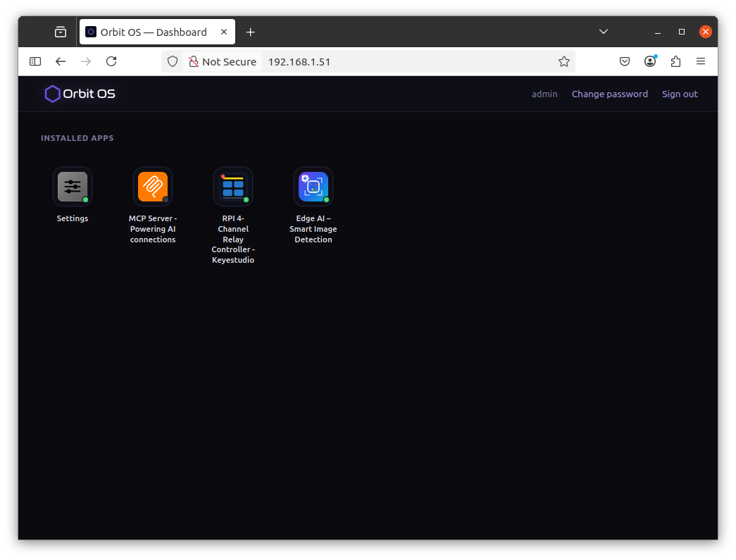Open the Firefox View tab button
Image resolution: width=736 pixels, height=560 pixels.
tap(61, 31)
